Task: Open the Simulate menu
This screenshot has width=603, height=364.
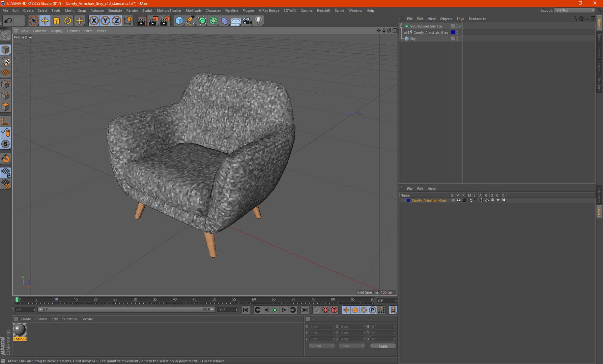Action: tap(115, 10)
